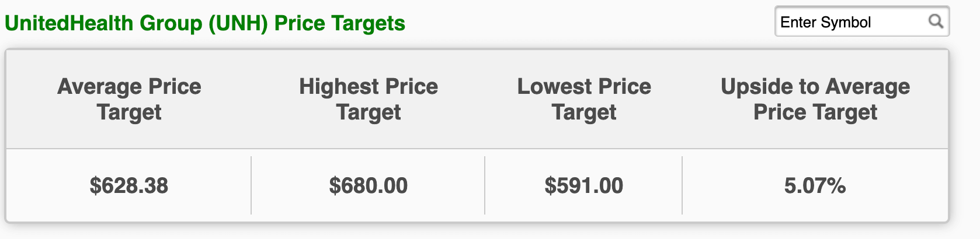Click the word Targets in the title

click(x=369, y=23)
